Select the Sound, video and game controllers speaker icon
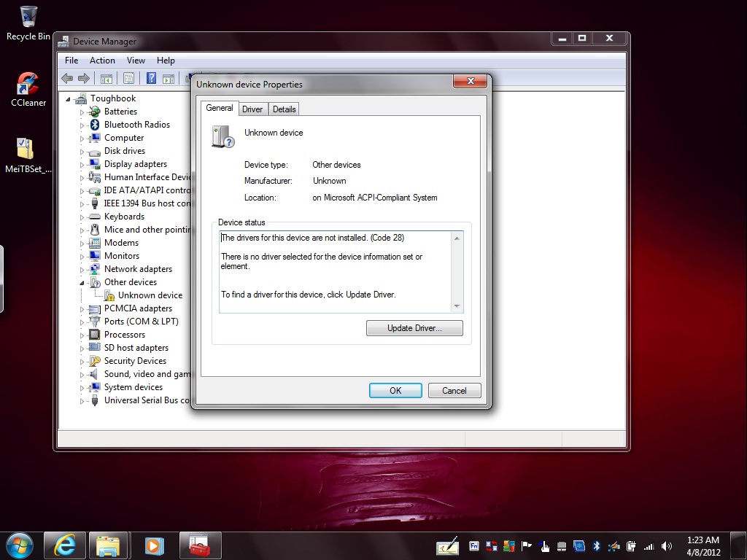The width and height of the screenshot is (747, 560). (x=94, y=374)
